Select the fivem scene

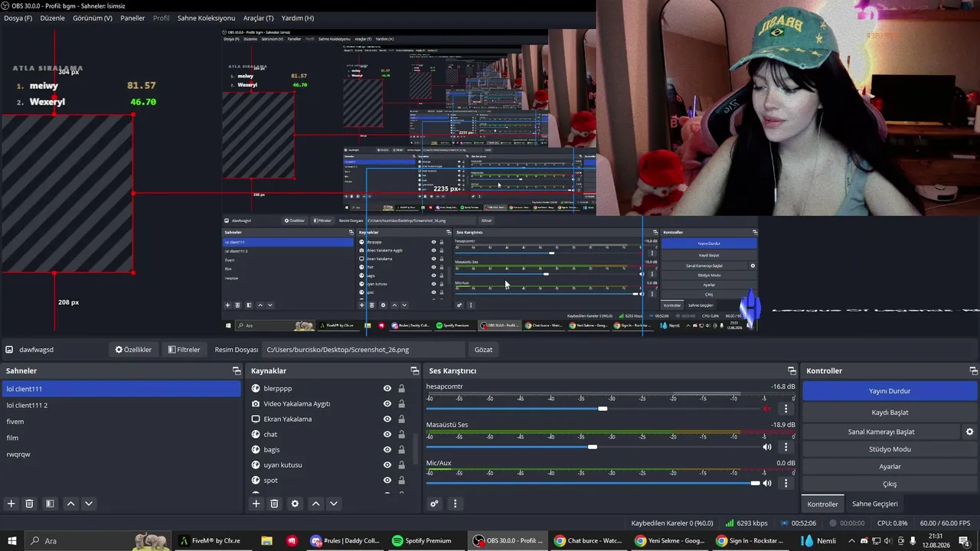(x=121, y=422)
